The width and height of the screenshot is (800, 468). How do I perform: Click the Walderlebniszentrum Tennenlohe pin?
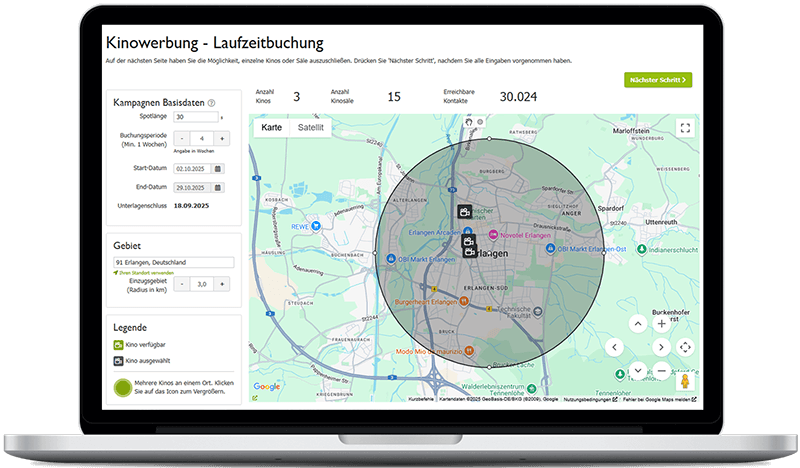pos(531,389)
